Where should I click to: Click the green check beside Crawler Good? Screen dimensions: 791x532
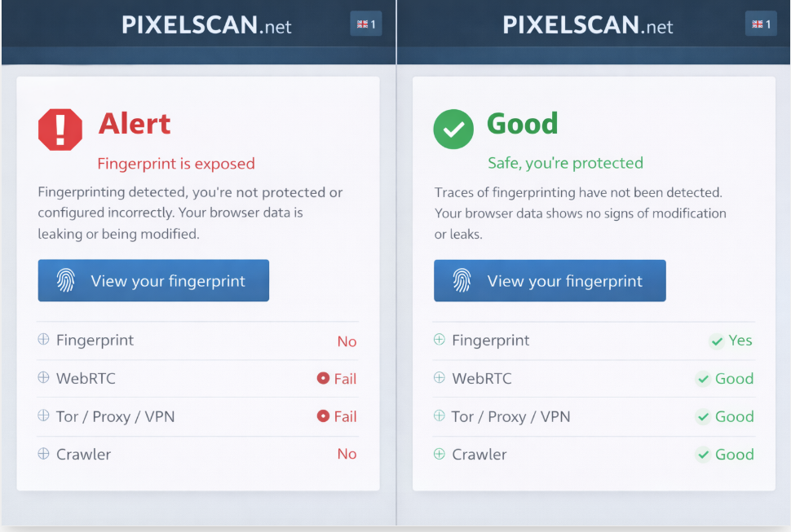click(x=703, y=454)
